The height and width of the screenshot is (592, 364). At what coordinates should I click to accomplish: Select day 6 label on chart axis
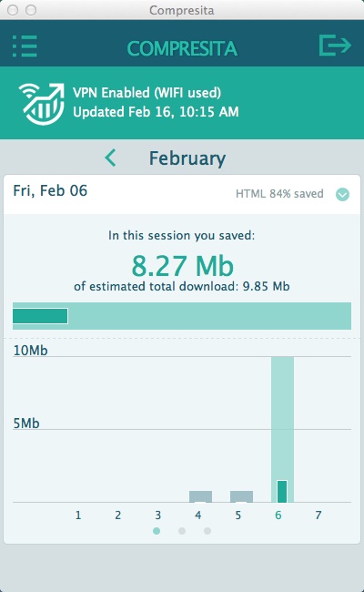278,515
